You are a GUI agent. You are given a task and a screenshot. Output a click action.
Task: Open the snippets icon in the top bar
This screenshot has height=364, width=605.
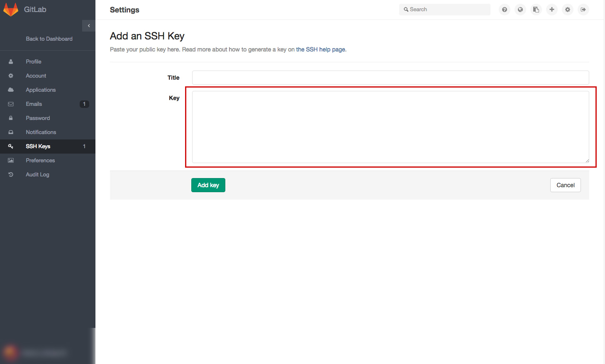(536, 9)
